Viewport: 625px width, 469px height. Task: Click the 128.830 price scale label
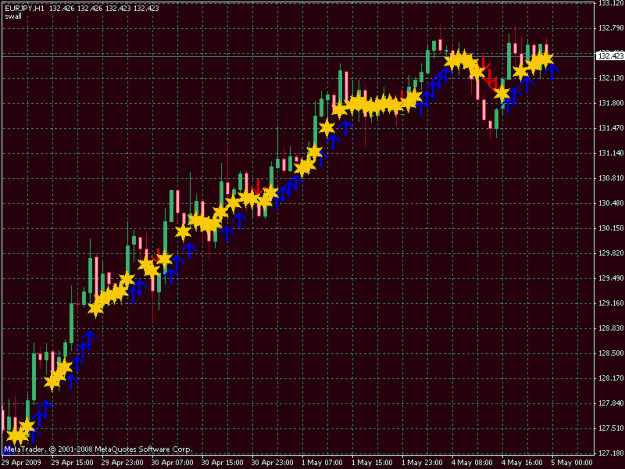click(x=611, y=328)
